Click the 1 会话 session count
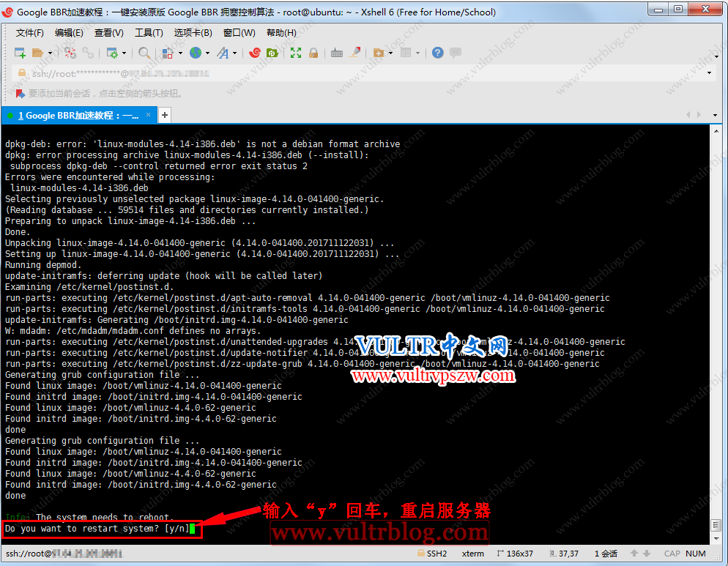 (606, 554)
